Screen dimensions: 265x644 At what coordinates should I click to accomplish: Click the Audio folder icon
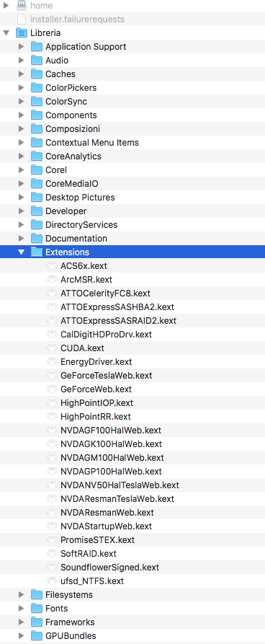(x=37, y=61)
